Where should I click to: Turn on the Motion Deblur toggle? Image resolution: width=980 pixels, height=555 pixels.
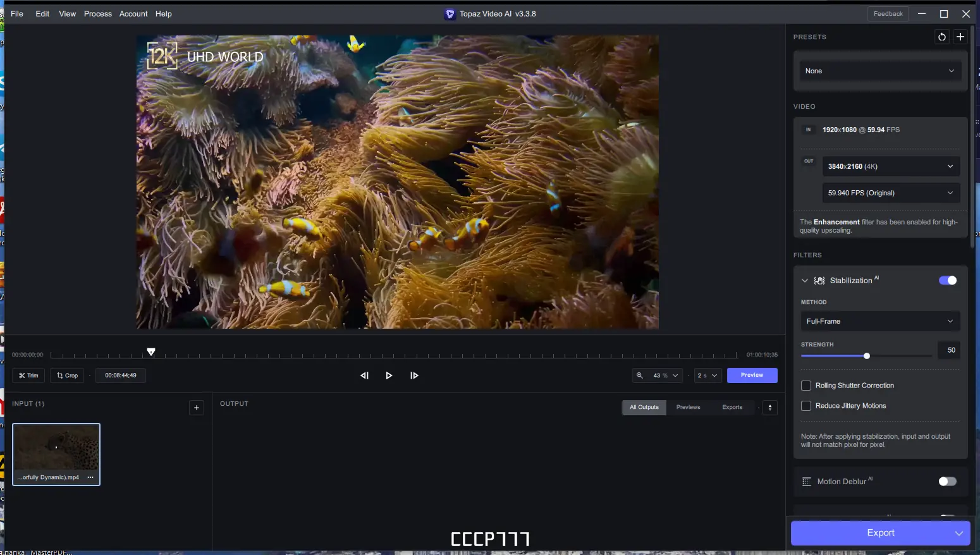[x=947, y=482]
